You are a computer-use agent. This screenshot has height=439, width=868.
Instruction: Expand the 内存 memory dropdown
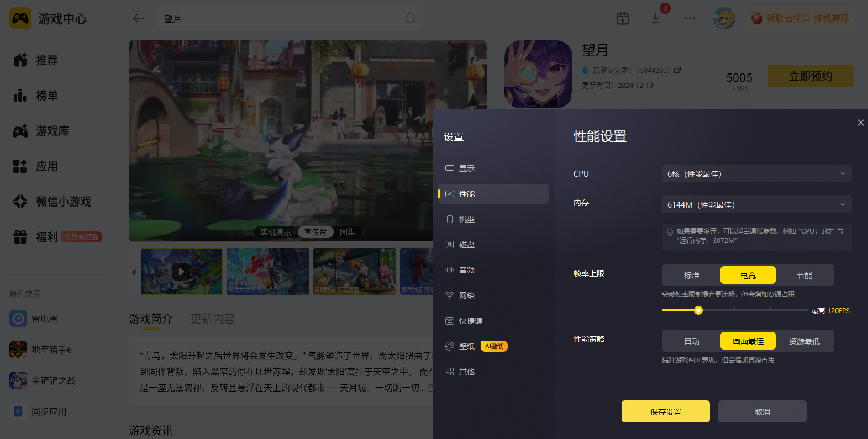point(756,204)
